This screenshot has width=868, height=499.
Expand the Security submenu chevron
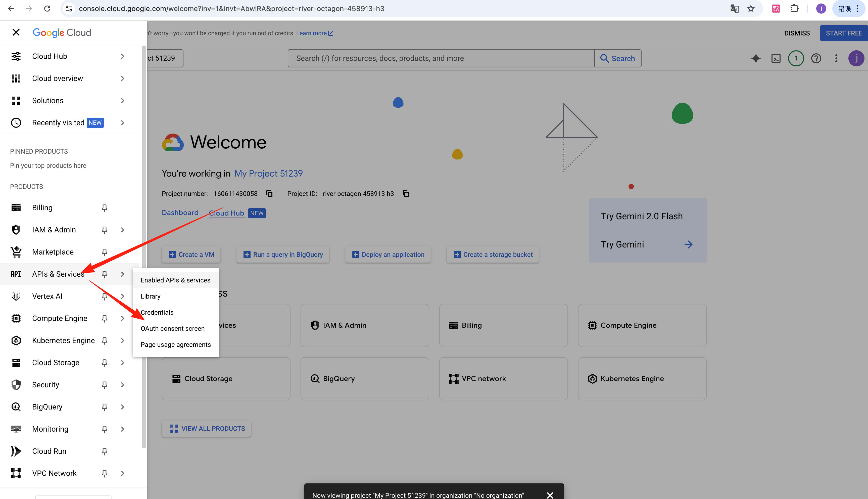point(123,385)
